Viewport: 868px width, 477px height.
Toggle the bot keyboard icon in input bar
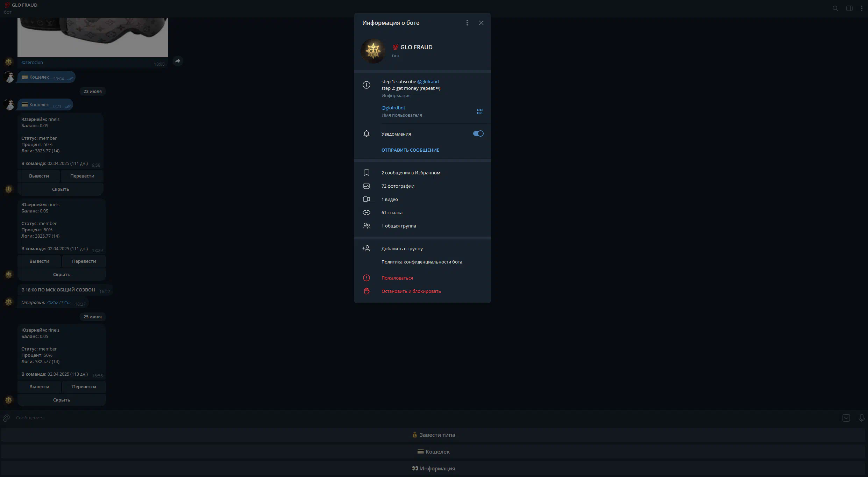pyautogui.click(x=846, y=418)
